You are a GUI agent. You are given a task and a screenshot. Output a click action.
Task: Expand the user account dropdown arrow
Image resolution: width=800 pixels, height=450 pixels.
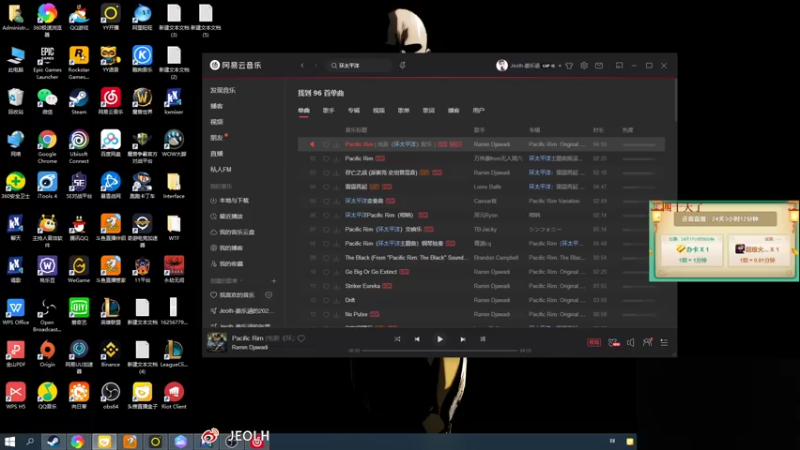pyautogui.click(x=560, y=66)
